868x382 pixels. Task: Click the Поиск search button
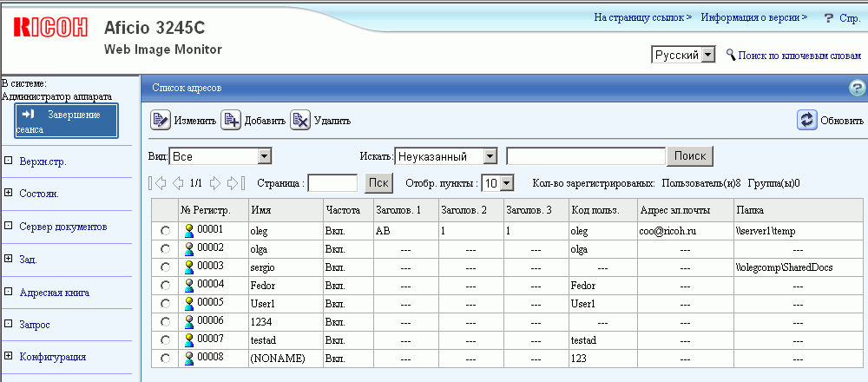point(689,156)
